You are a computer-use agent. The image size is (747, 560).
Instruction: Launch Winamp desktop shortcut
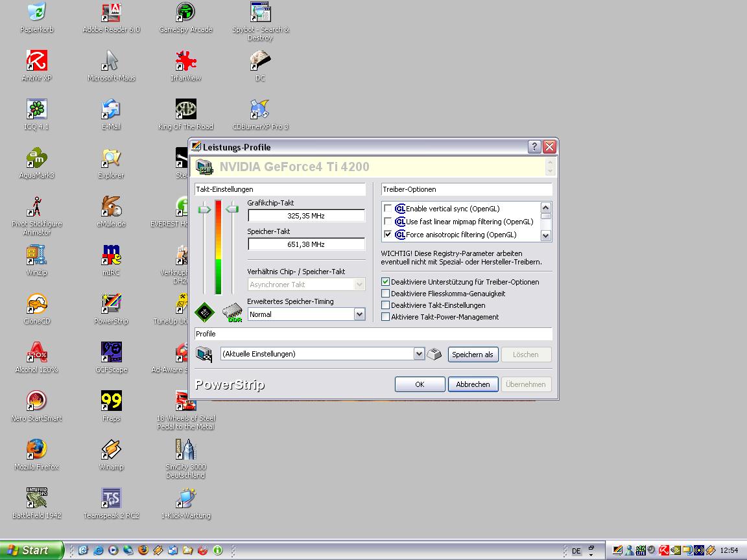111,449
